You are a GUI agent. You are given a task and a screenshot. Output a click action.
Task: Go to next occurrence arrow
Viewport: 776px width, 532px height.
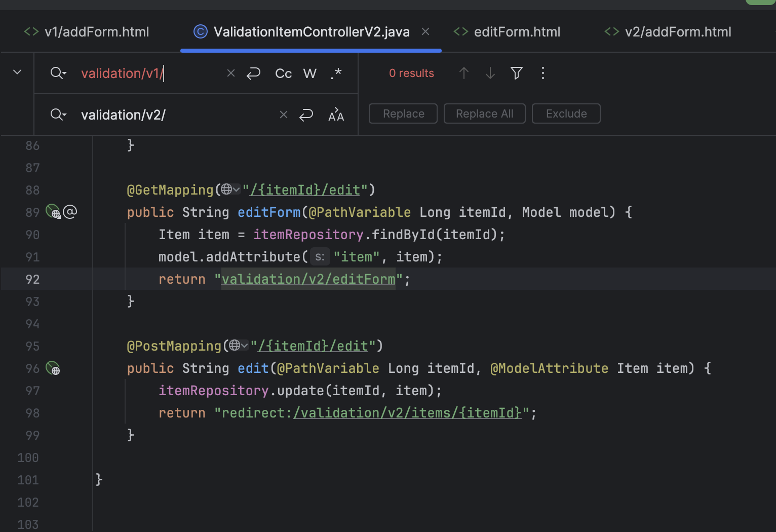click(490, 73)
